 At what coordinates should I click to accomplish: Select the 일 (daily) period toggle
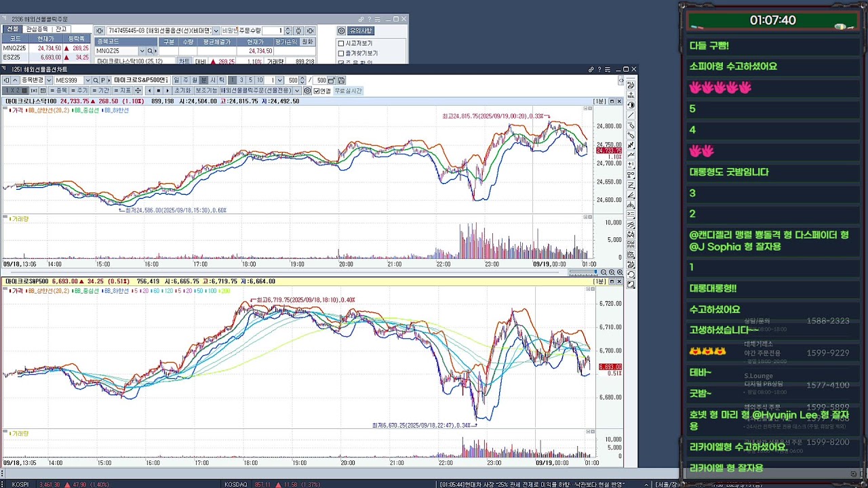point(176,80)
